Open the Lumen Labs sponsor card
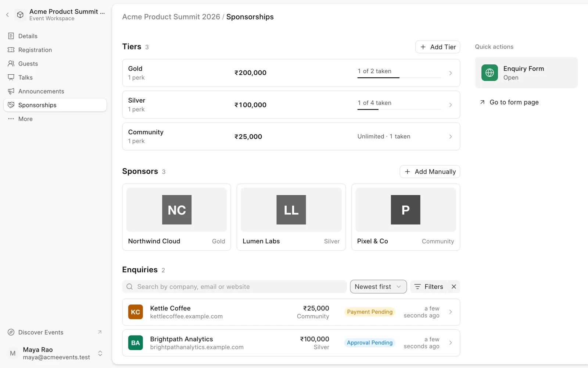 pos(291,217)
